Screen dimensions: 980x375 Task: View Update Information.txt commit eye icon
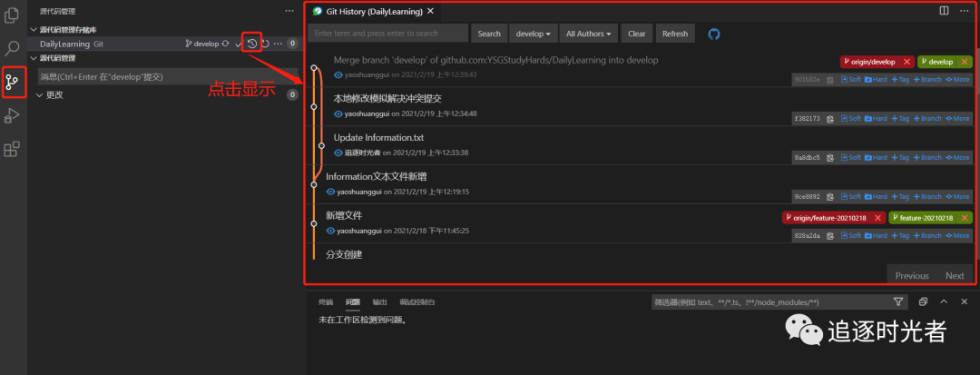[338, 153]
